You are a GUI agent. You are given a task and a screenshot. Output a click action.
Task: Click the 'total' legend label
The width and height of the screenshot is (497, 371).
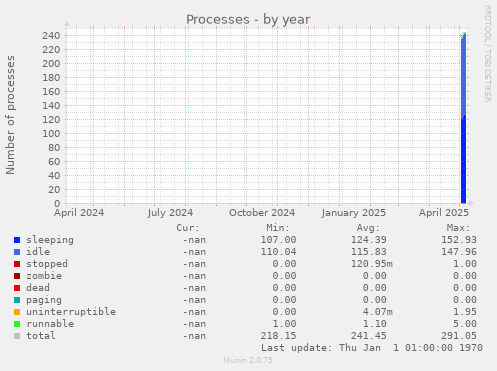click(41, 336)
